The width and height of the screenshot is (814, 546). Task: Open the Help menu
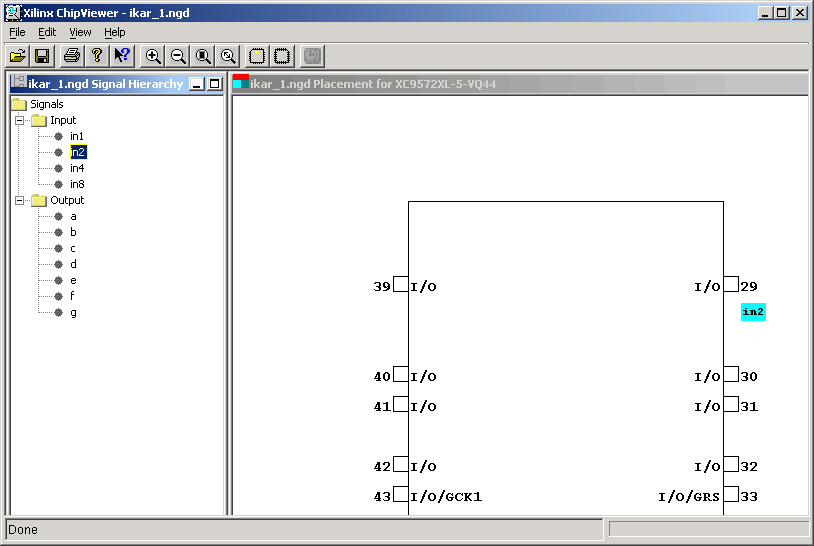click(x=115, y=32)
